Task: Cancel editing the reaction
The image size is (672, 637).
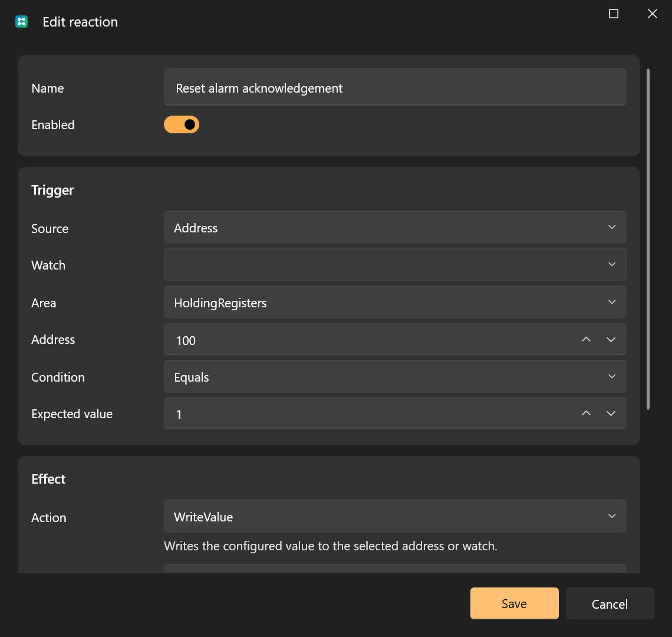Action: click(x=610, y=603)
